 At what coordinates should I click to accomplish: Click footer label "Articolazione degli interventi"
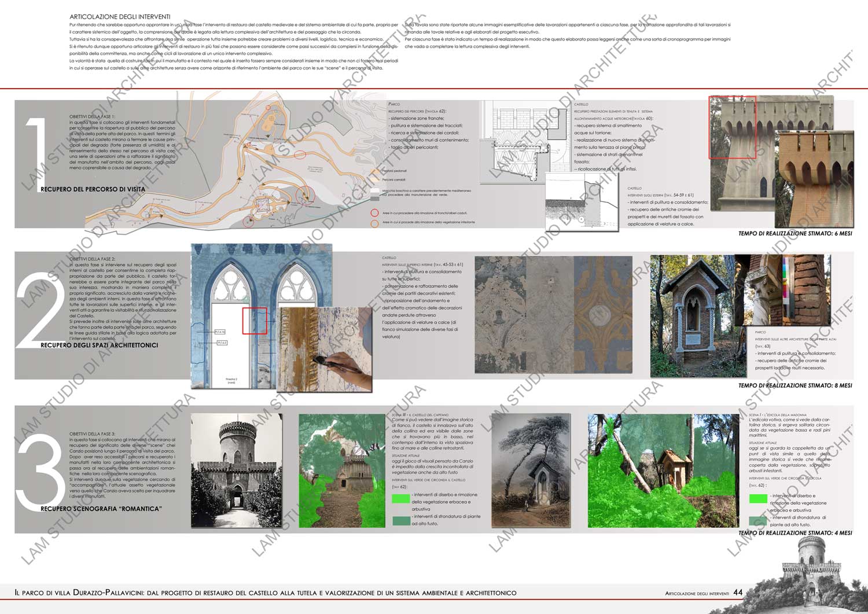[697, 594]
